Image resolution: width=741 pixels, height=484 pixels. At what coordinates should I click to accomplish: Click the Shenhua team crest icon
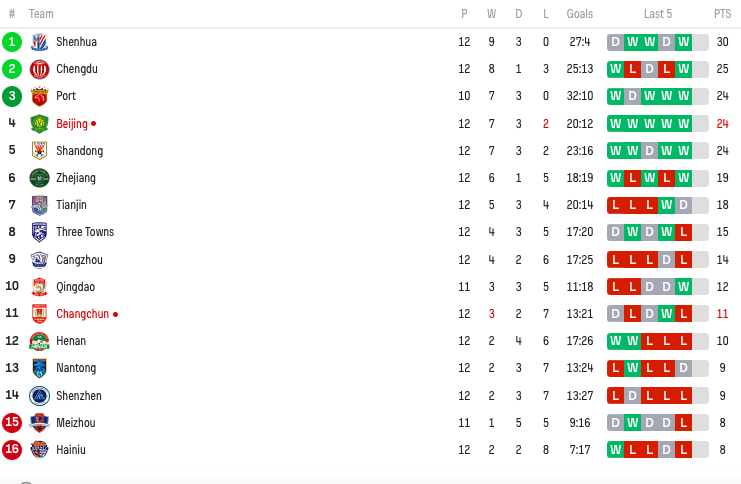(x=39, y=42)
